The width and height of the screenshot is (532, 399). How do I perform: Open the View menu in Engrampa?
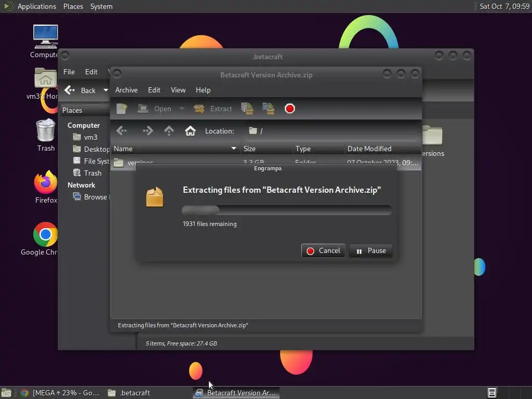[178, 90]
